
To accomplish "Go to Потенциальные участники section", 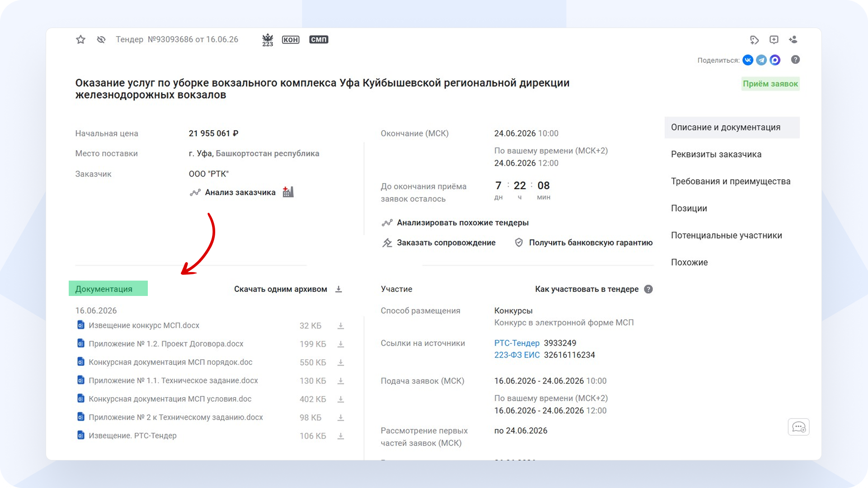I will 726,235.
